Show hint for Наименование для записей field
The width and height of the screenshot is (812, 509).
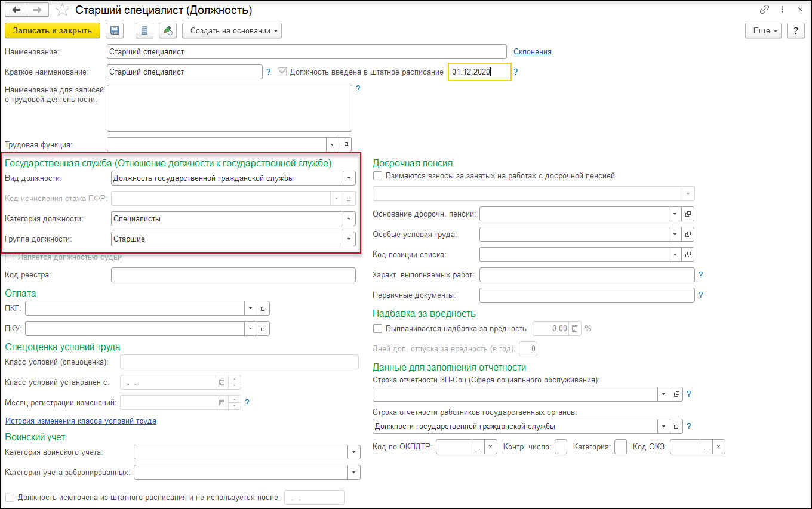pyautogui.click(x=358, y=88)
